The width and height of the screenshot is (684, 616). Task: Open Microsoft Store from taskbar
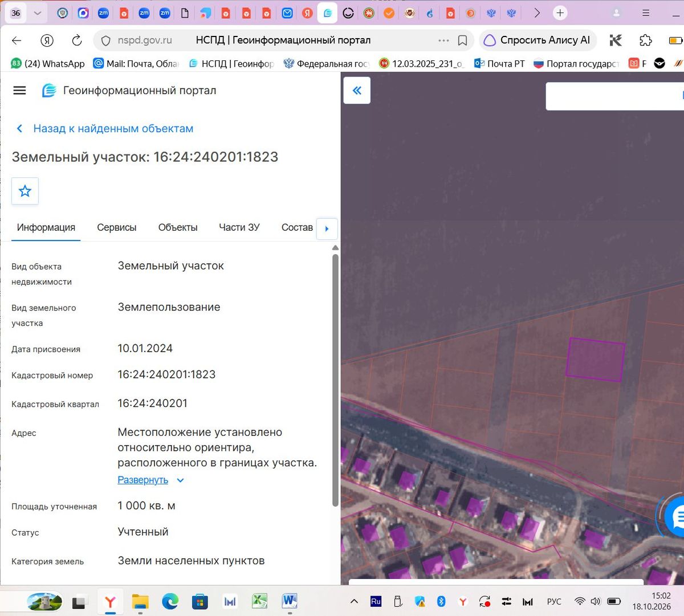199,601
